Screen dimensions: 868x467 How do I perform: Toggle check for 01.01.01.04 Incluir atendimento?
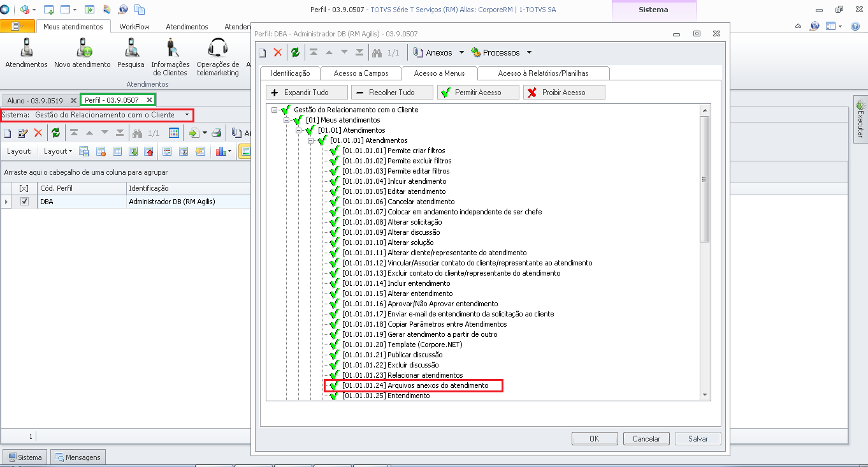point(334,181)
